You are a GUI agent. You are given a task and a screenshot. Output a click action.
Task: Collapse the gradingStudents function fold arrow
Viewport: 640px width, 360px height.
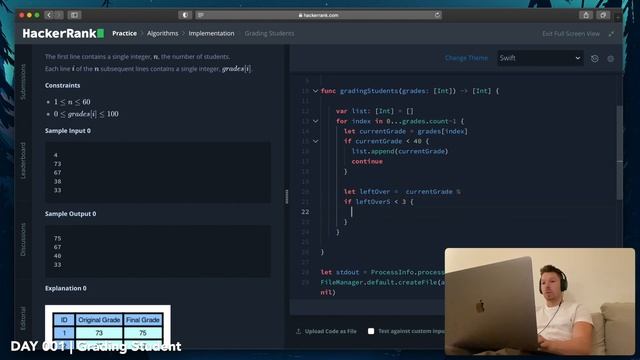tap(316, 91)
